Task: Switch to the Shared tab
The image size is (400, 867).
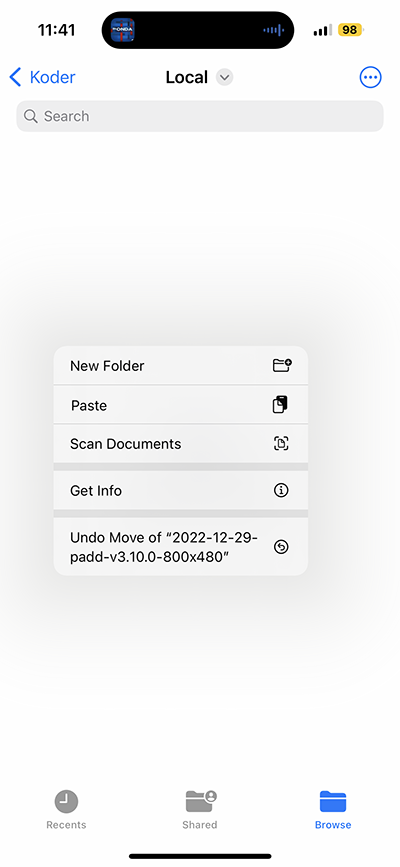Action: (x=200, y=809)
